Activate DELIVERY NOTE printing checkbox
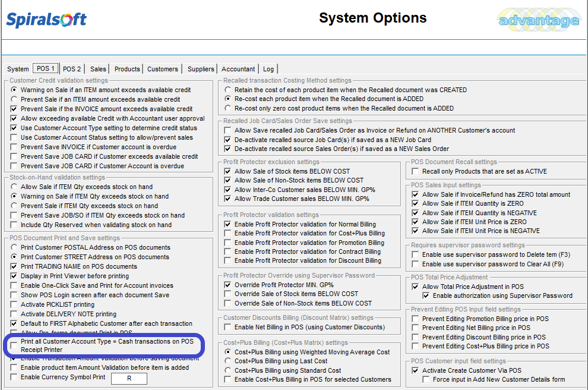Image resolution: width=588 pixels, height=390 pixels. 14,314
